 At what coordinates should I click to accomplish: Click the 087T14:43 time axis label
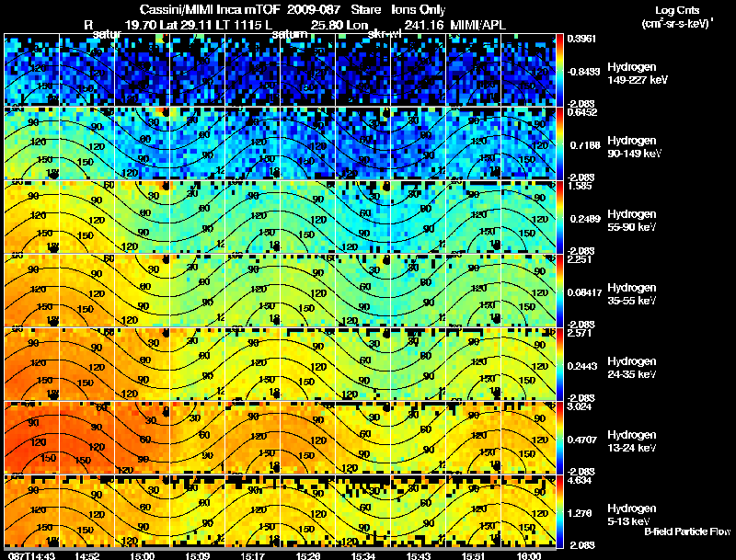[32, 556]
